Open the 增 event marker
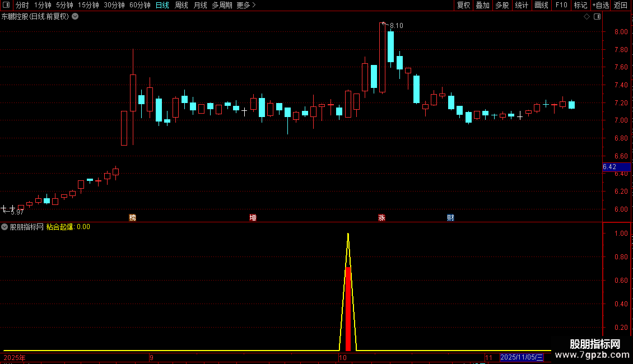633x364 pixels. point(253,217)
